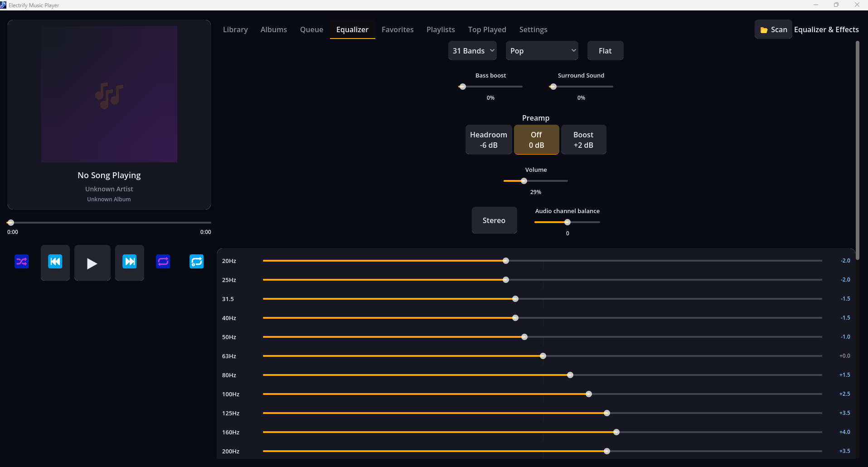Reset equalizer with the Flat button
Image resolution: width=868 pixels, height=467 pixels.
[x=605, y=51]
